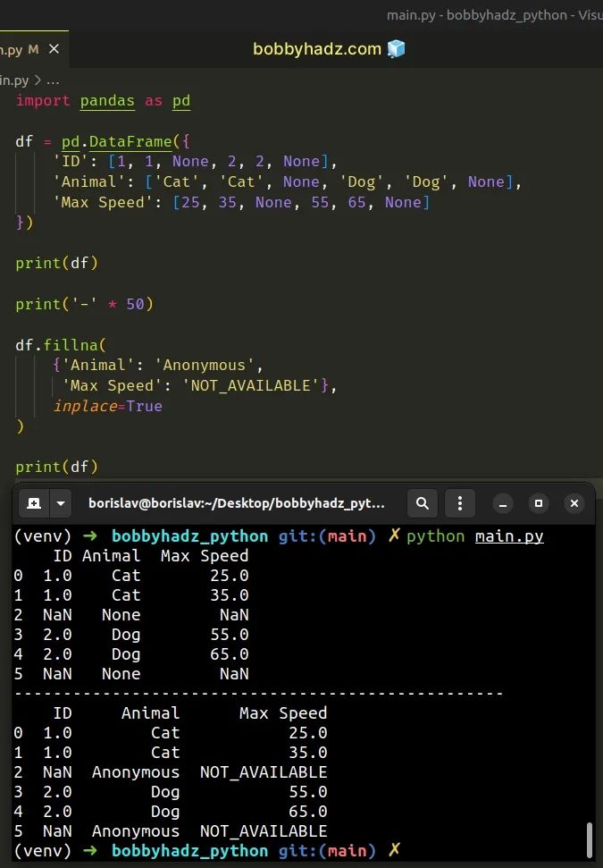Screen dimensions: 603x868
Task: Click the terminal vertical scrollbar
Action: click(590, 839)
